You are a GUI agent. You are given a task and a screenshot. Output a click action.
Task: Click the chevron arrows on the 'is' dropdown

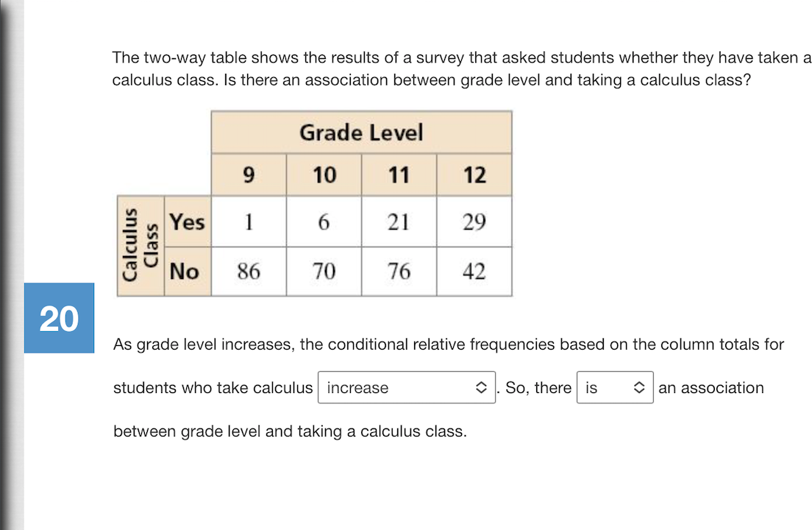pos(638,387)
